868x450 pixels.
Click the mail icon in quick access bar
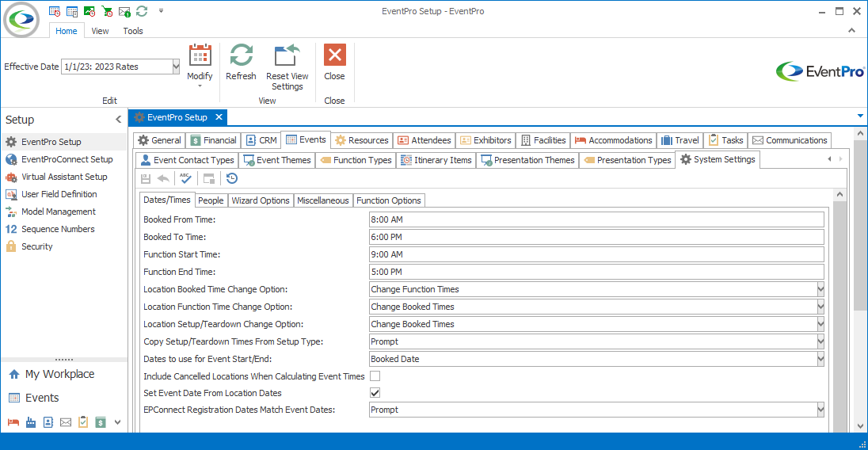124,11
